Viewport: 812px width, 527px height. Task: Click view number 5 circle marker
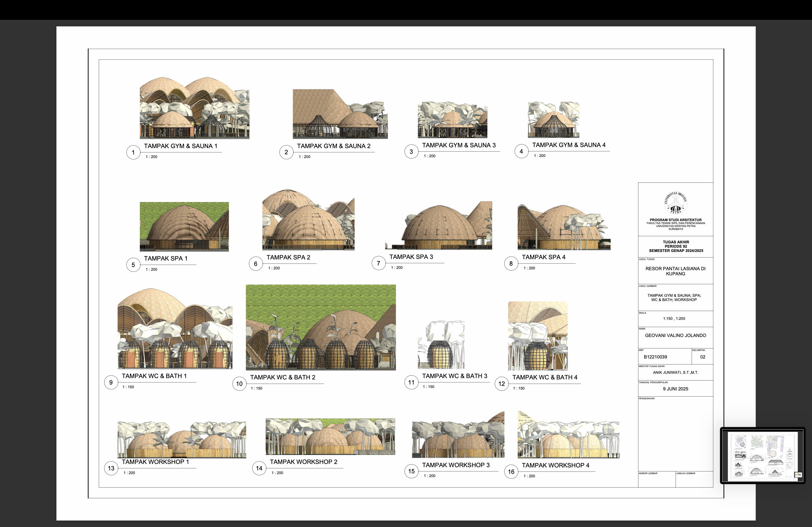coord(133,265)
